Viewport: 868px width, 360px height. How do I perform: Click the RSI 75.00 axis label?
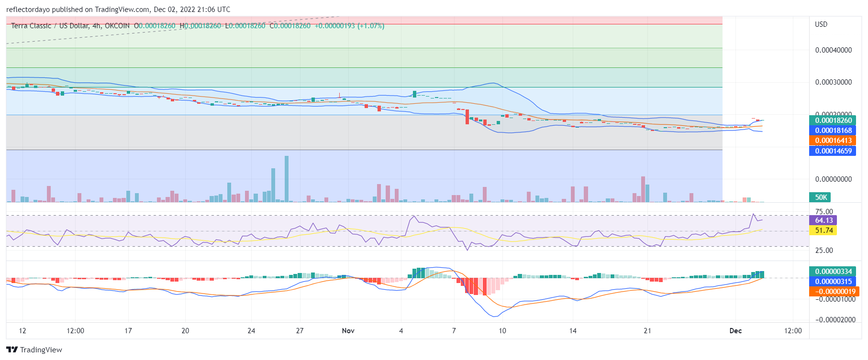[x=824, y=212]
